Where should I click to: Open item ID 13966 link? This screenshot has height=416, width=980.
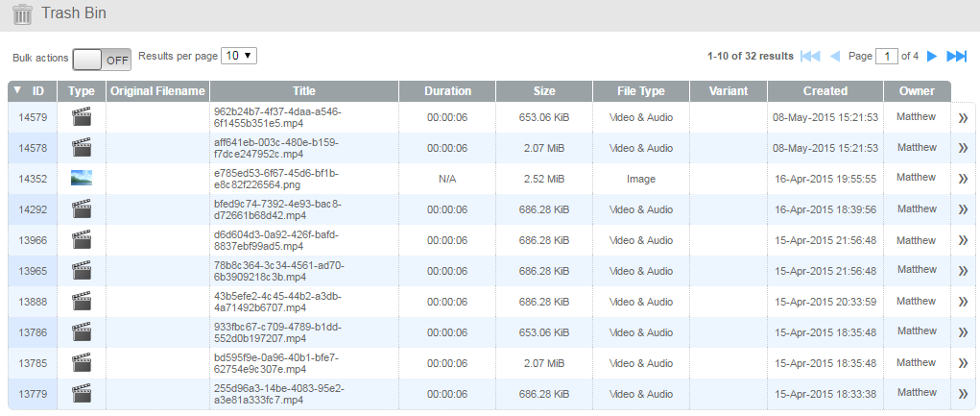tap(33, 240)
